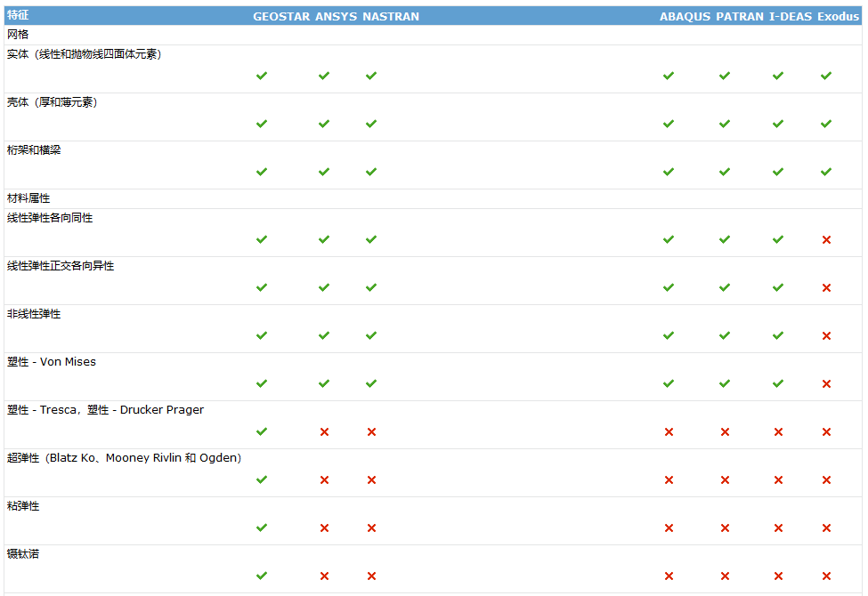Click the green check for 桁架和横梁 under PATRAN

click(725, 172)
